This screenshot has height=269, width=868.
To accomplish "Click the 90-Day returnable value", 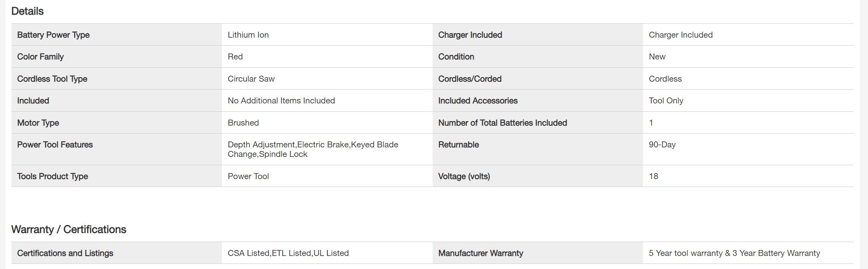I will (x=662, y=145).
